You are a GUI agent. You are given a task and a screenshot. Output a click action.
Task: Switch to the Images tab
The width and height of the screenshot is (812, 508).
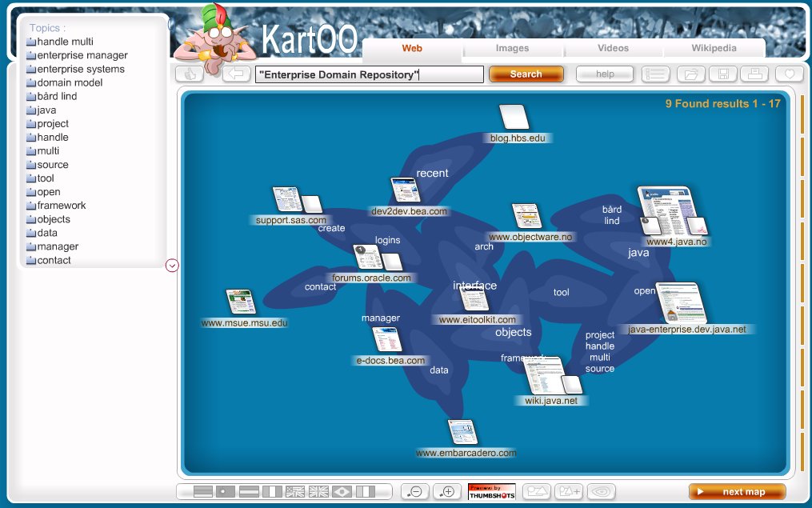512,49
